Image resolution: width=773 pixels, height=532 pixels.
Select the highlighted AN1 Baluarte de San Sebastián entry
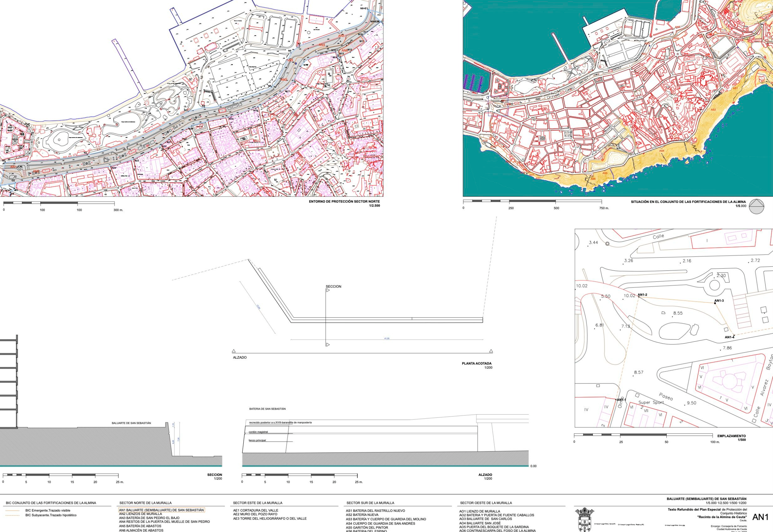coord(161,510)
